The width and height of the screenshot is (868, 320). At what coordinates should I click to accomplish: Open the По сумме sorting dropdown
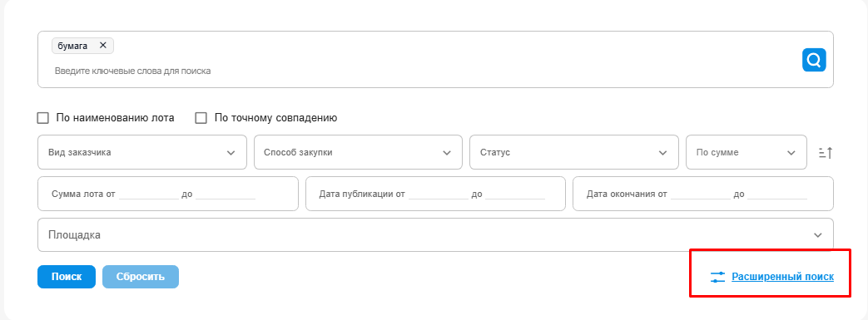tap(746, 152)
